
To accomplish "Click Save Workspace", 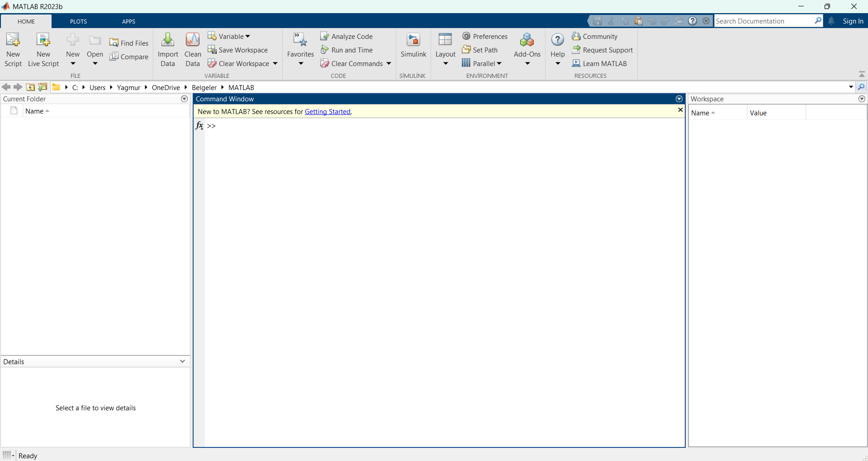I will [x=238, y=50].
